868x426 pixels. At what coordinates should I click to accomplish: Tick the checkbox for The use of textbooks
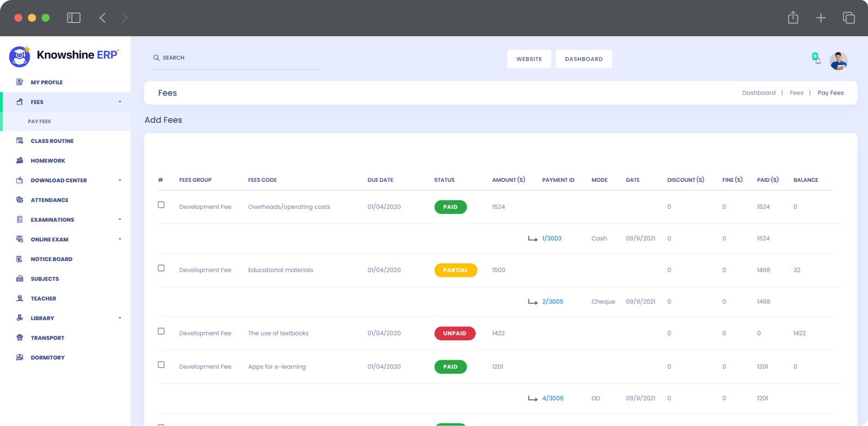pyautogui.click(x=161, y=331)
